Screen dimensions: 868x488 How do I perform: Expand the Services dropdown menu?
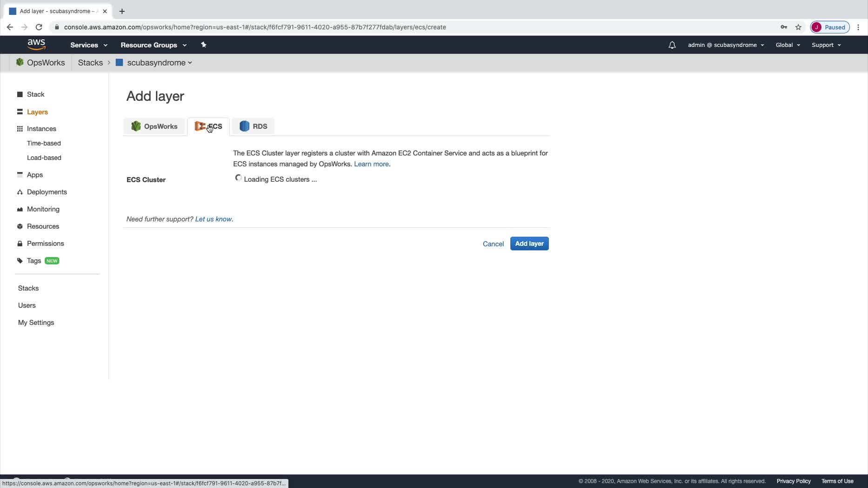click(89, 45)
